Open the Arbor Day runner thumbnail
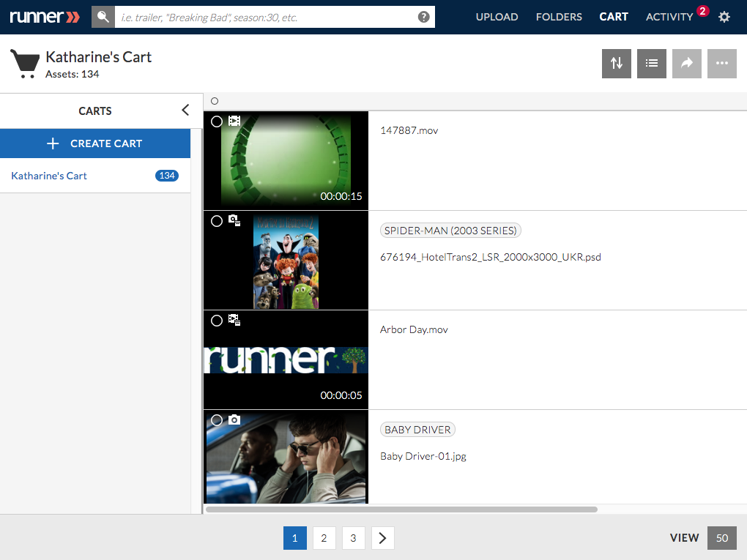This screenshot has height=560, width=747. (x=286, y=359)
